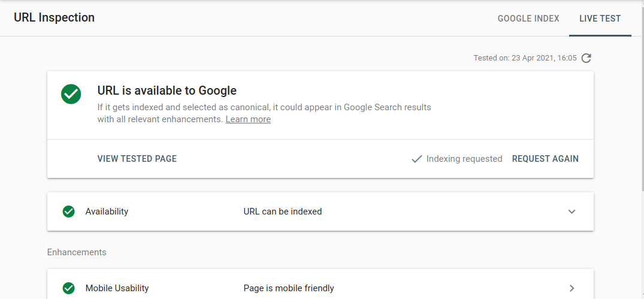Click the large green checkmark status icon

[71, 94]
